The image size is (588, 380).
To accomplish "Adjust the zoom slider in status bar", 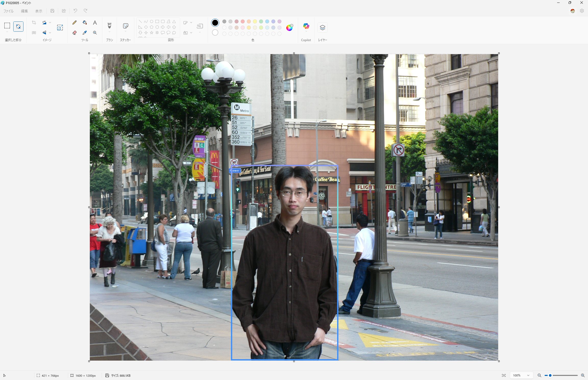I will 550,375.
